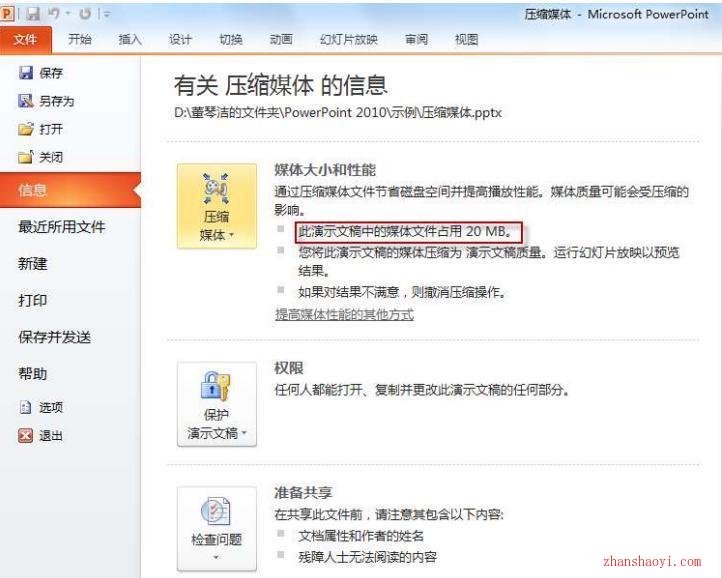Image resolution: width=722 pixels, height=578 pixels.
Task: Open the Undo history dropdown arrow
Action: 68,14
